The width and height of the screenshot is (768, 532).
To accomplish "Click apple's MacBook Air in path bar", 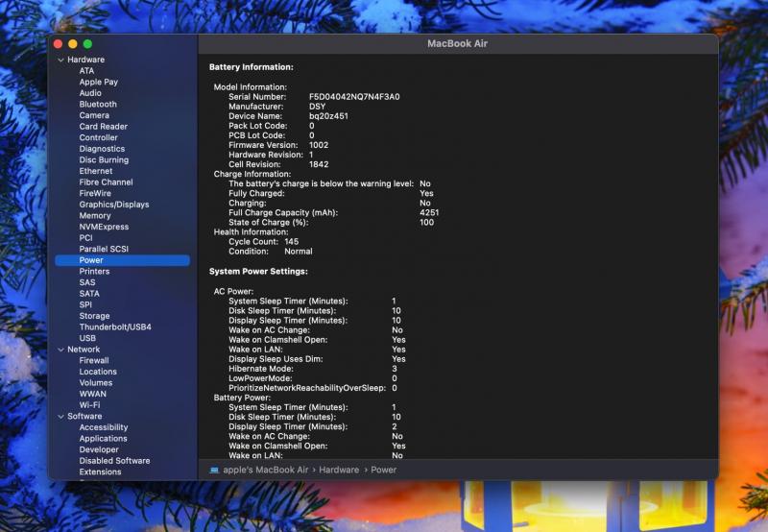I will (x=266, y=470).
